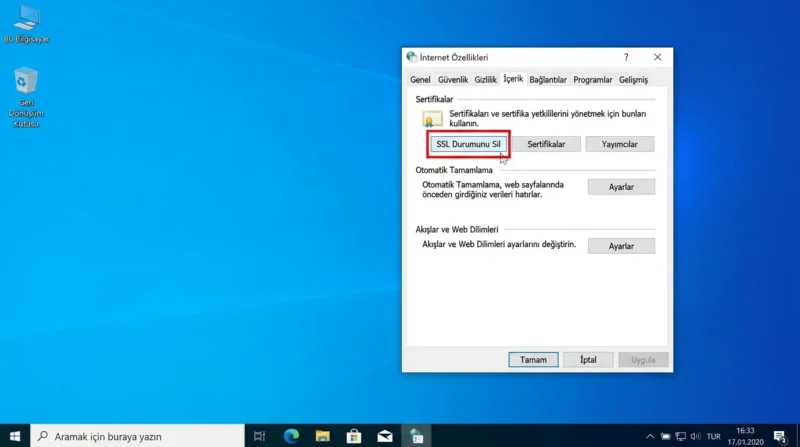The image size is (800, 447).
Task: Open Task View on the taskbar
Action: coord(259,436)
